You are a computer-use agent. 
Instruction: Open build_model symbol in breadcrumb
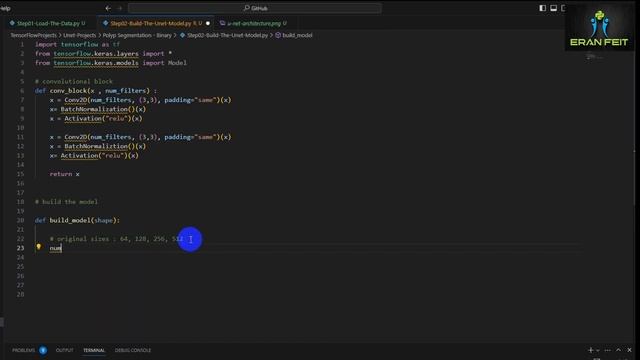tap(297, 36)
